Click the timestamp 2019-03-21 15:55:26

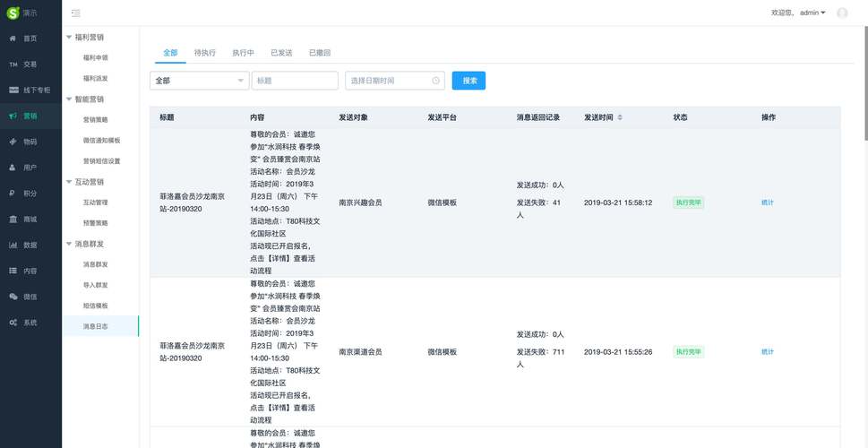(x=618, y=351)
